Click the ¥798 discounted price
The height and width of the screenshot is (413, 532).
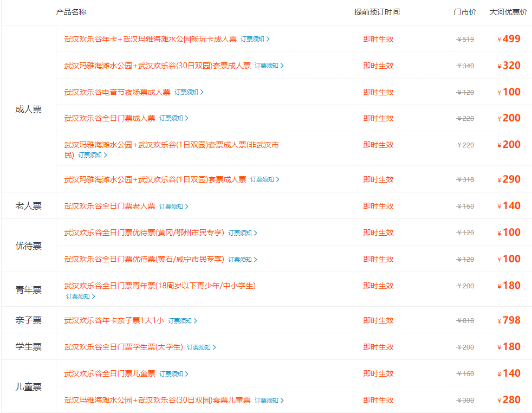click(x=509, y=320)
